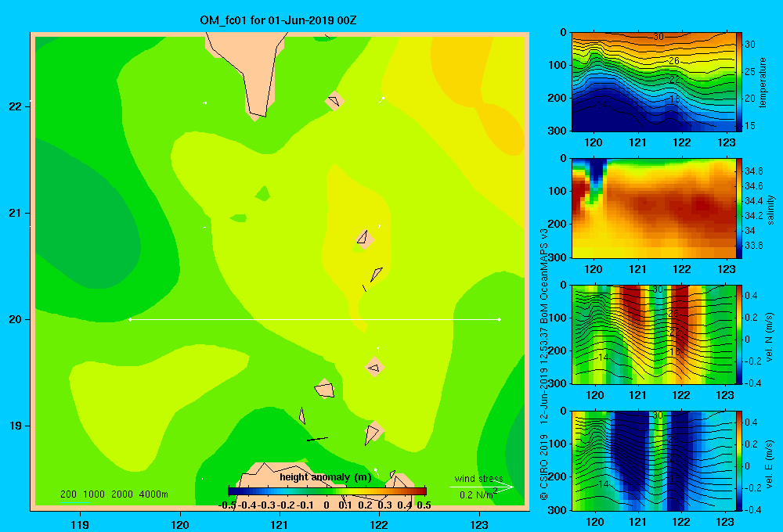Click the 'salinity' axis title

coord(771,210)
